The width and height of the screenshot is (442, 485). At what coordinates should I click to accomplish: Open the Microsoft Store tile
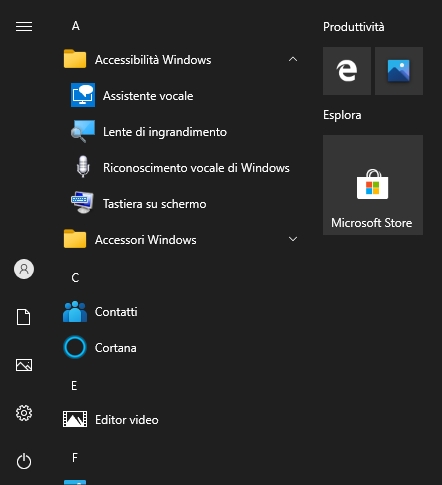(373, 185)
